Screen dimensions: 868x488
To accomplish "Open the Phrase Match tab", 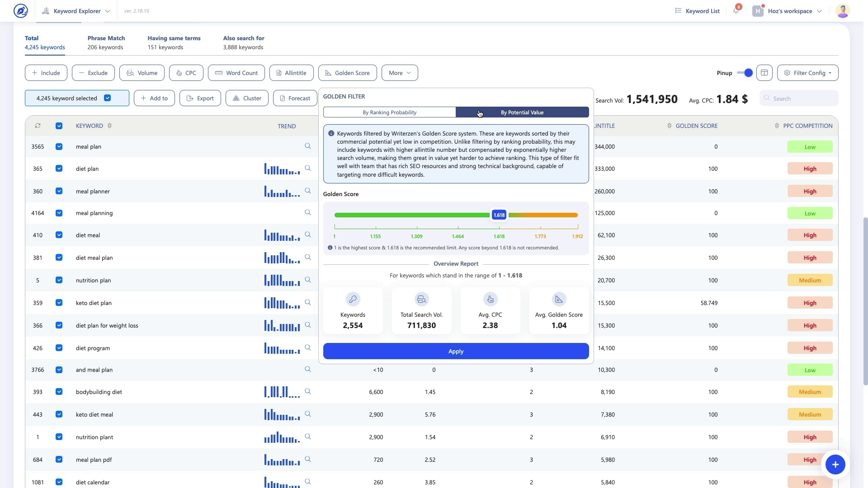I will 106,42.
